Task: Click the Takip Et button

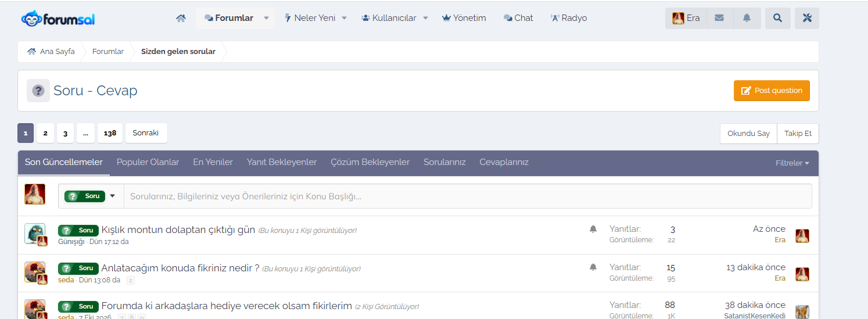Action: [x=798, y=134]
